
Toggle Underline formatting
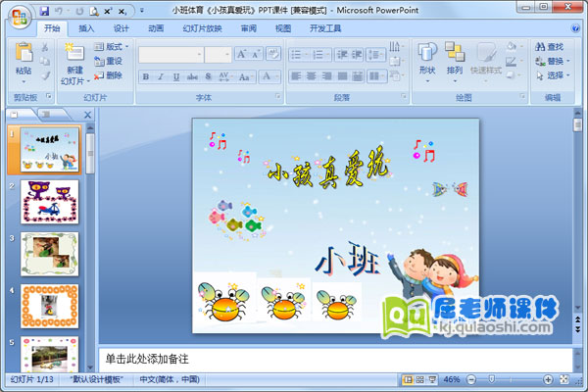point(175,76)
